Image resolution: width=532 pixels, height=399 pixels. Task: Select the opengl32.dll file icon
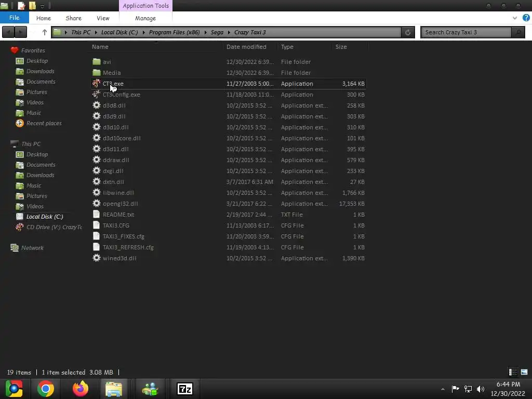pyautogui.click(x=97, y=203)
